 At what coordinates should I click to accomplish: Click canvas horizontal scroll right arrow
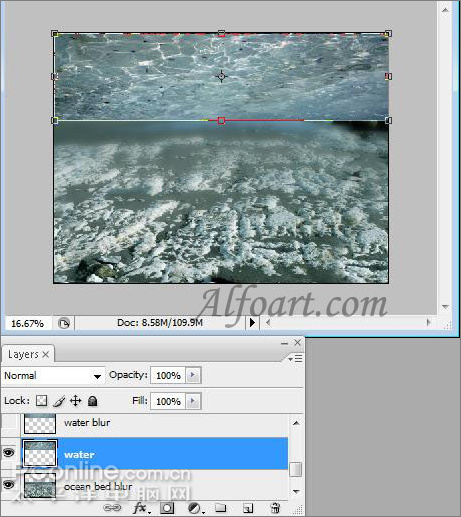(x=428, y=323)
